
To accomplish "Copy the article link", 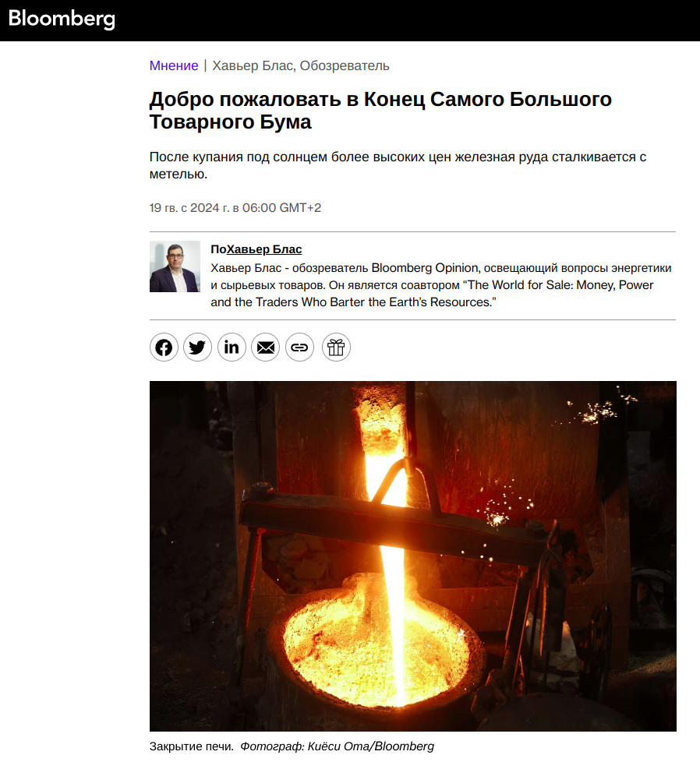I will coord(299,347).
